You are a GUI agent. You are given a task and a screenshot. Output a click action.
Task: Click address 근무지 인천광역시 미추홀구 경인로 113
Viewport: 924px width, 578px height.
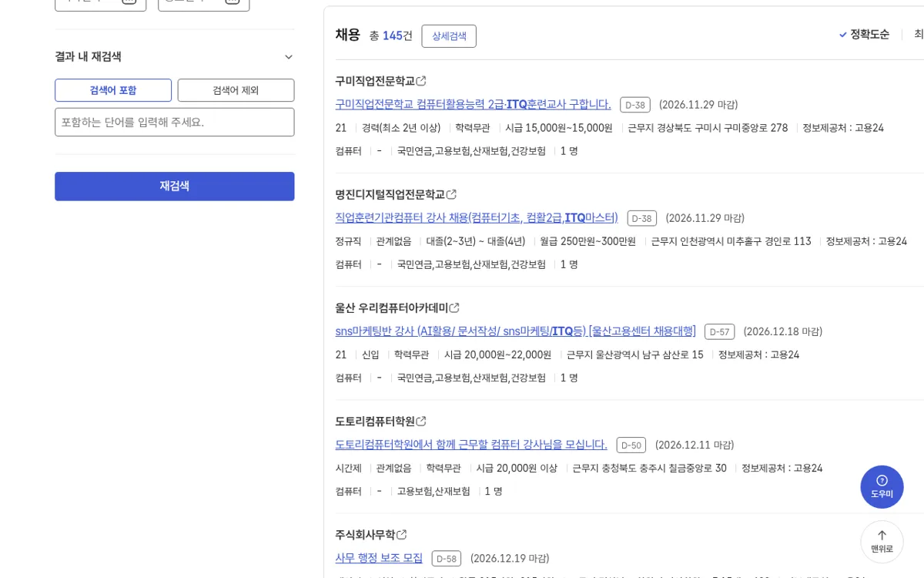pyautogui.click(x=731, y=241)
